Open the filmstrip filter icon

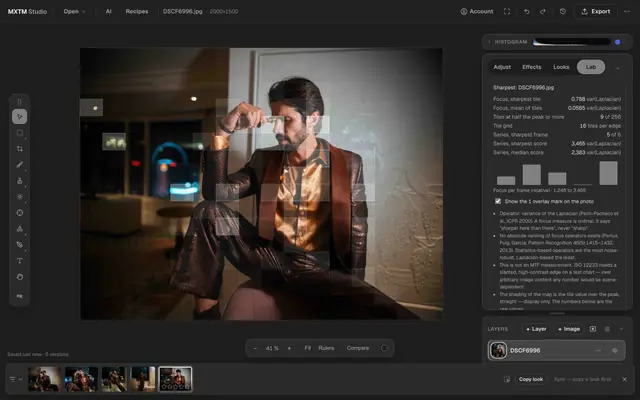pyautogui.click(x=13, y=379)
